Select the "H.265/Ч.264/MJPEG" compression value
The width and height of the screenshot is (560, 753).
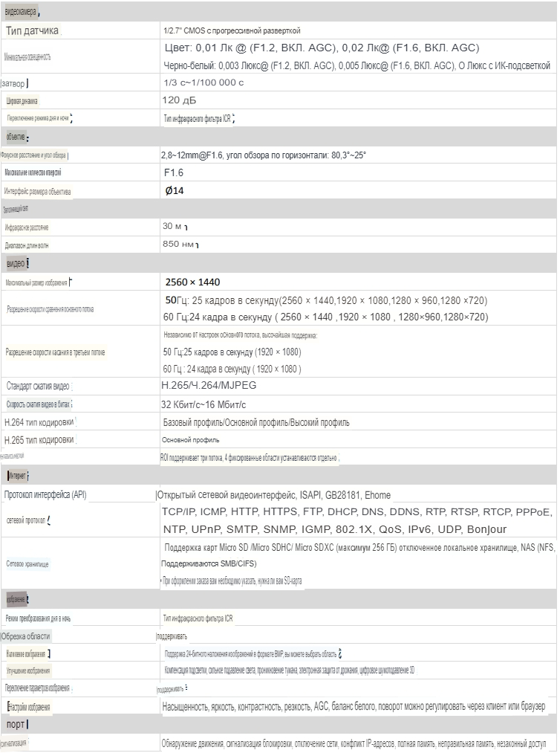(209, 386)
